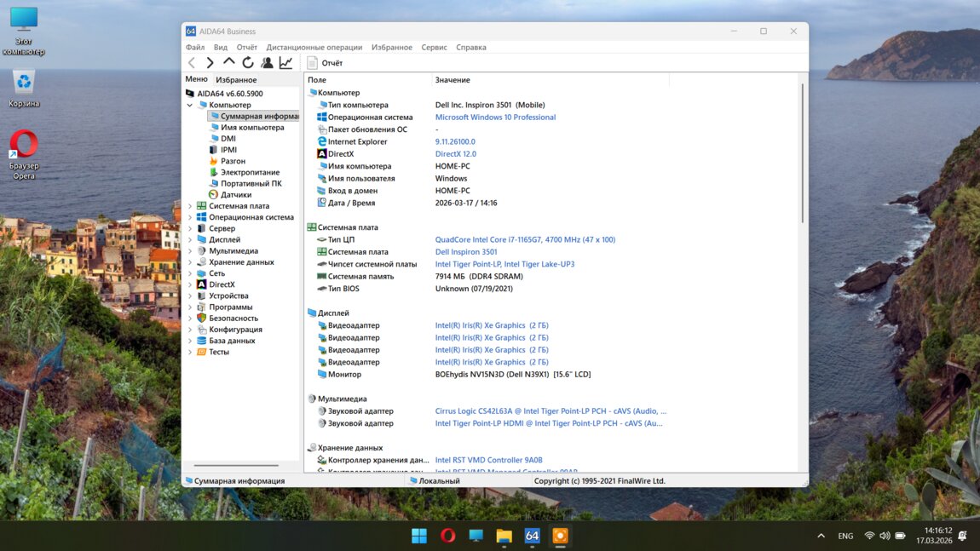Expand the Тесты tree node
980x551 pixels.
tap(190, 352)
